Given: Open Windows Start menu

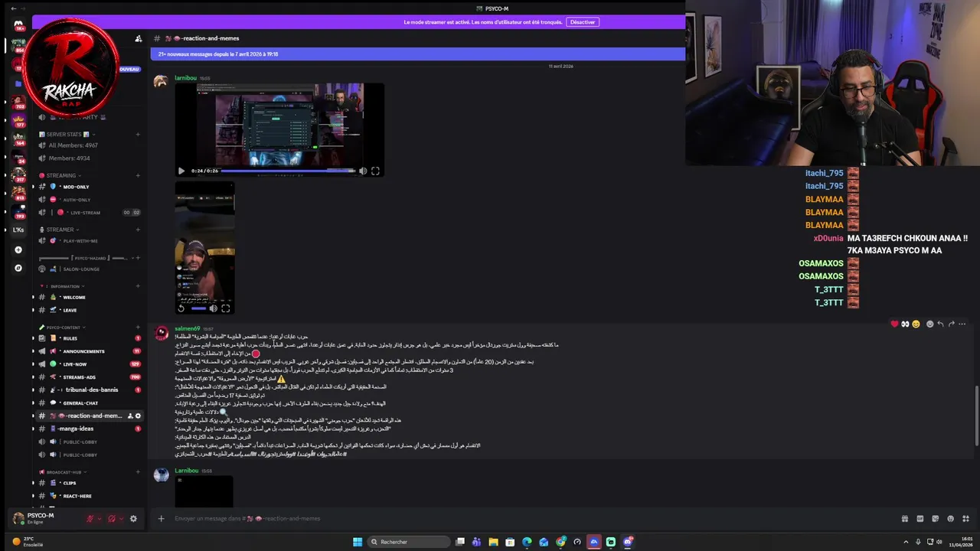Looking at the screenshot, I should coord(358,542).
